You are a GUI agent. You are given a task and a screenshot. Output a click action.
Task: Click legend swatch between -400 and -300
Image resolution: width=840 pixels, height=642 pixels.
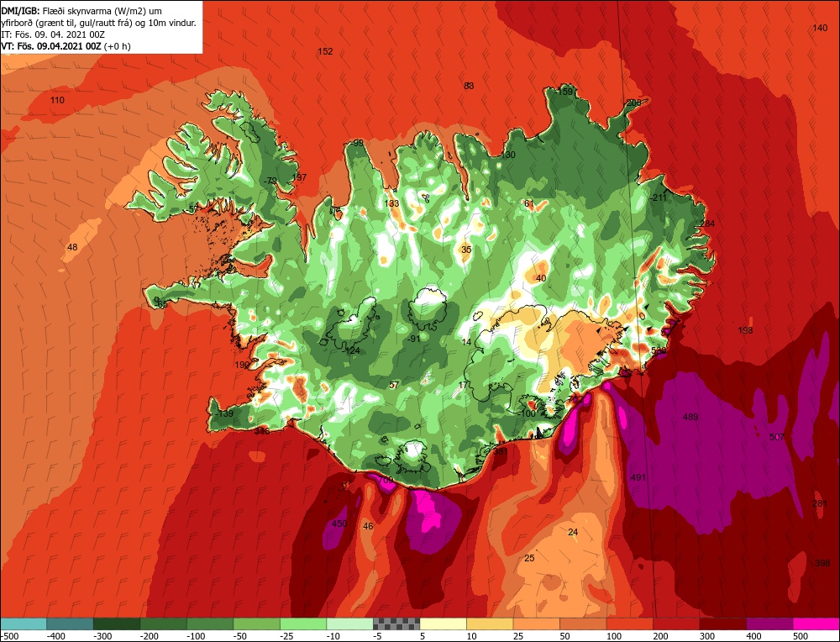(70, 624)
